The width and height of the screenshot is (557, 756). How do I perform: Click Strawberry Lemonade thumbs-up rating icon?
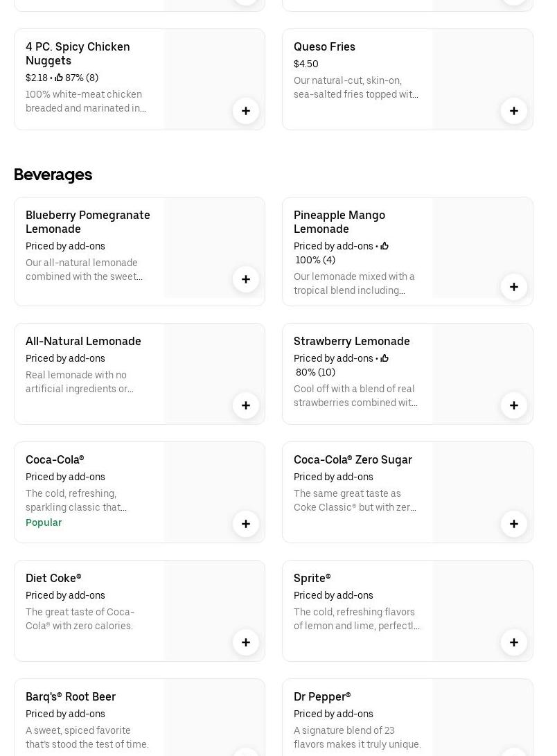point(384,358)
